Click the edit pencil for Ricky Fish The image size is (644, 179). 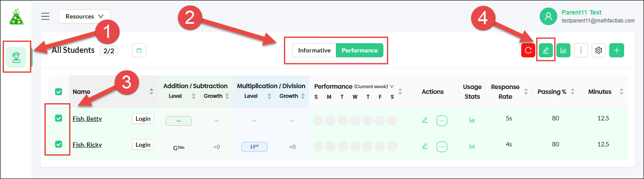pyautogui.click(x=425, y=145)
